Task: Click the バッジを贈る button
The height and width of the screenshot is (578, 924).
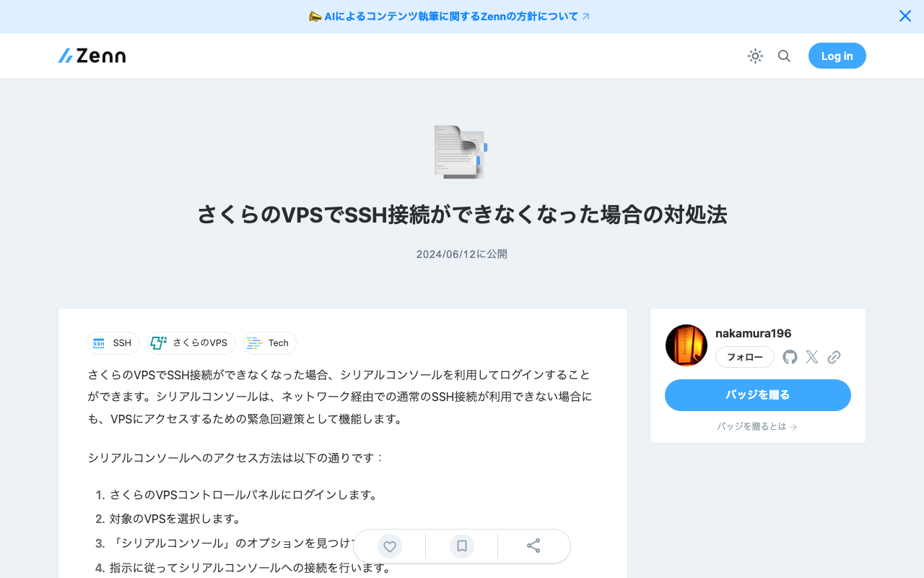Action: click(757, 395)
